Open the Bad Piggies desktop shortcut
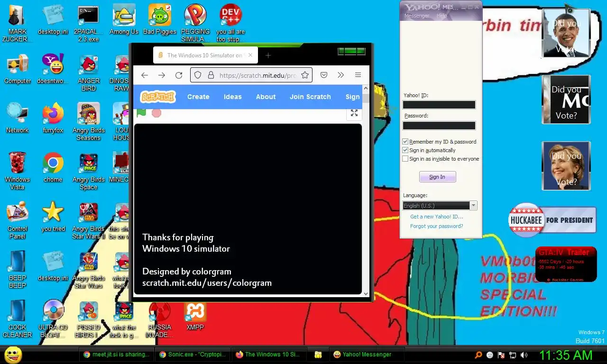This screenshot has height=364, width=607. 159,19
